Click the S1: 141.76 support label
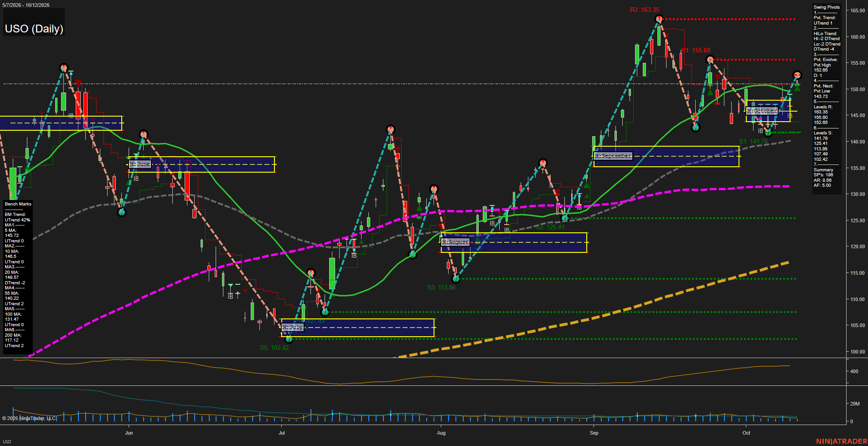The width and height of the screenshot is (868, 446). click(754, 141)
